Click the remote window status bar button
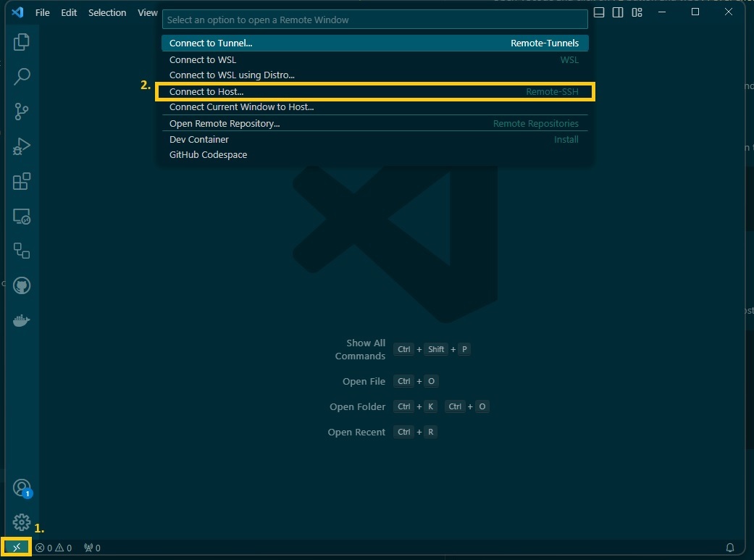 [16, 548]
